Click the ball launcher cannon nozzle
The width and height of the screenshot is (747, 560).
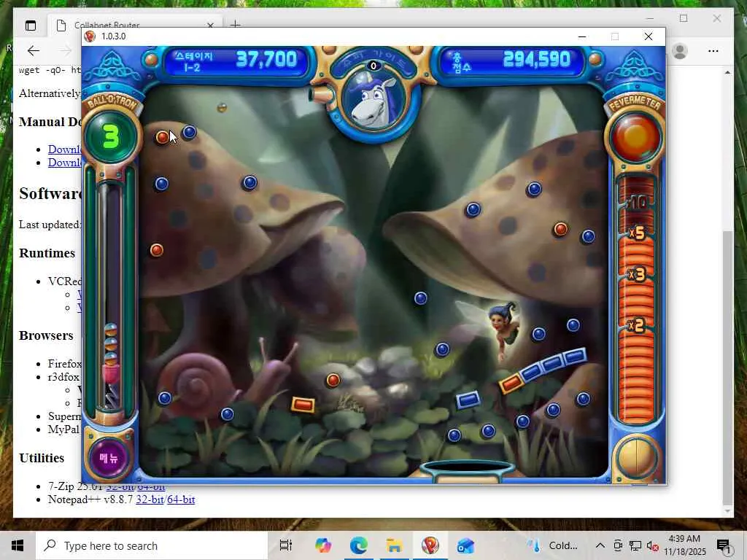pos(320,95)
